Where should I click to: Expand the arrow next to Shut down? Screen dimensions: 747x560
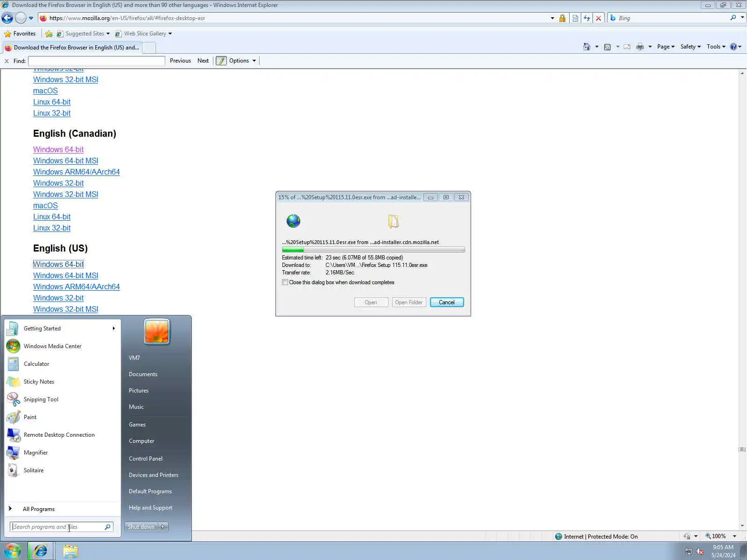click(x=163, y=527)
